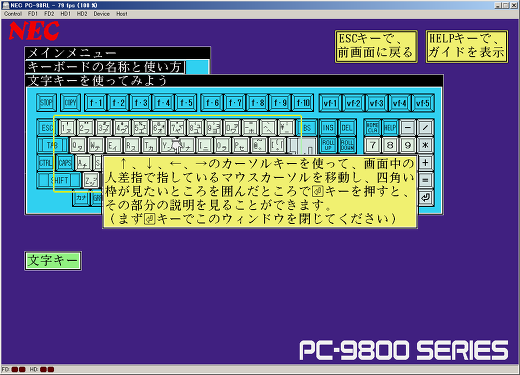This screenshot has width=520, height=375.
Task: Click the TAB key on the keyboard diagram
Action: 52,145
